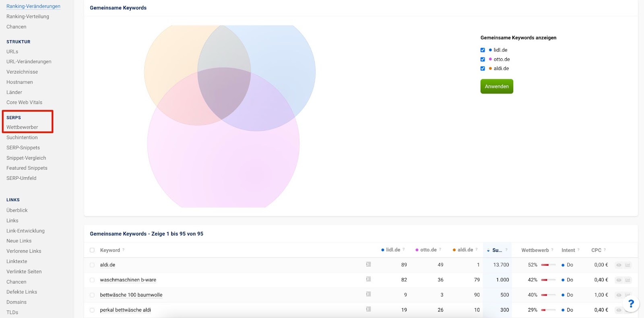Sort by Intent column header

pyautogui.click(x=568, y=250)
